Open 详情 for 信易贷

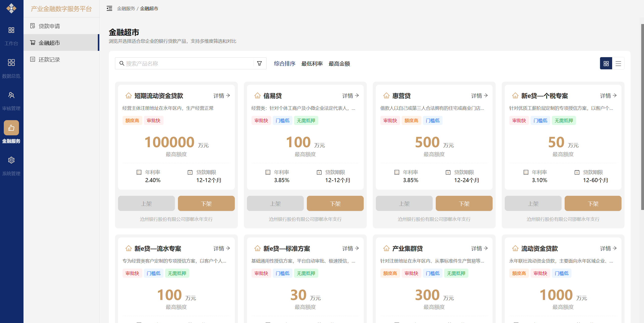click(x=351, y=96)
